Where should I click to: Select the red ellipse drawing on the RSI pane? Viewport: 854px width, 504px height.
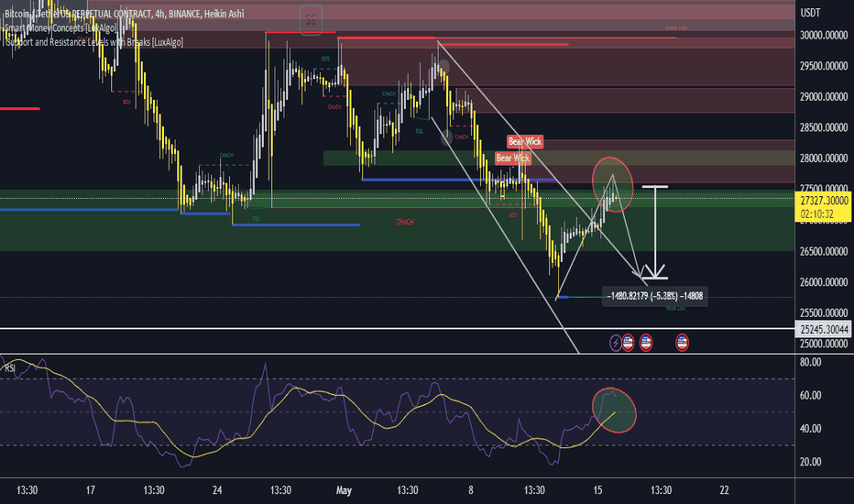[x=614, y=410]
